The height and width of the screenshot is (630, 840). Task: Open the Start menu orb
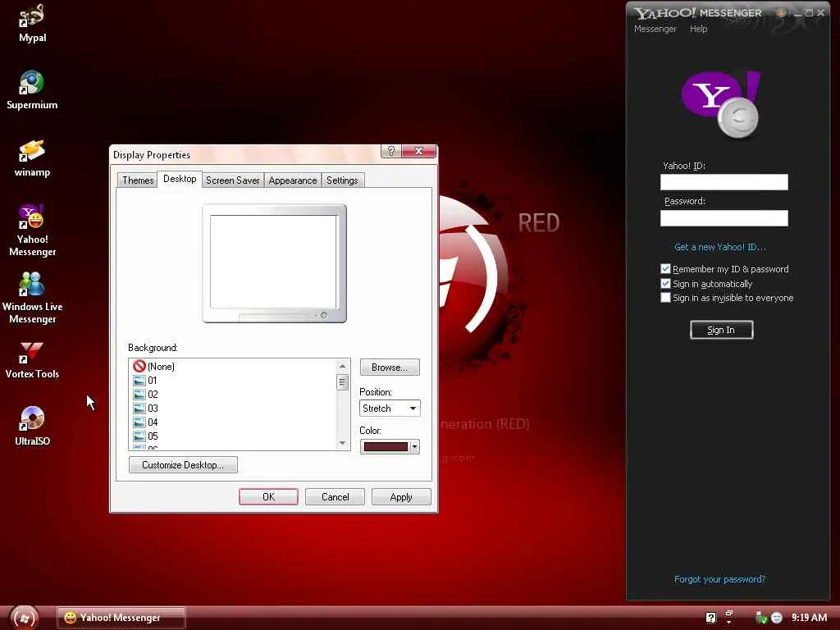point(24,618)
